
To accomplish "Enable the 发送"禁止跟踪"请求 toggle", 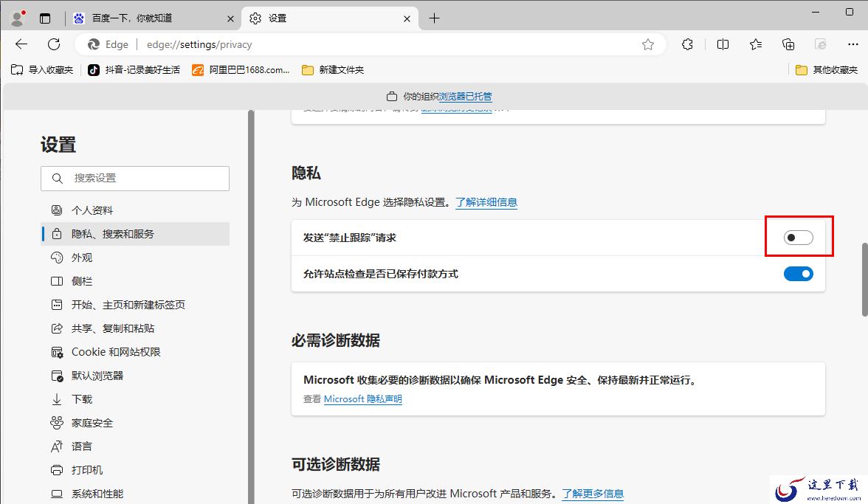I will [x=799, y=238].
